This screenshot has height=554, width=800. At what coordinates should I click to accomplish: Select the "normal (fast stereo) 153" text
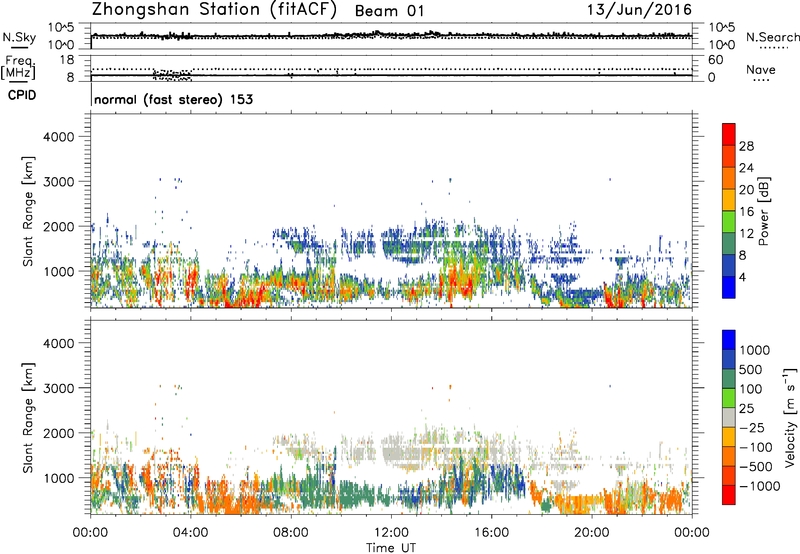point(173,99)
